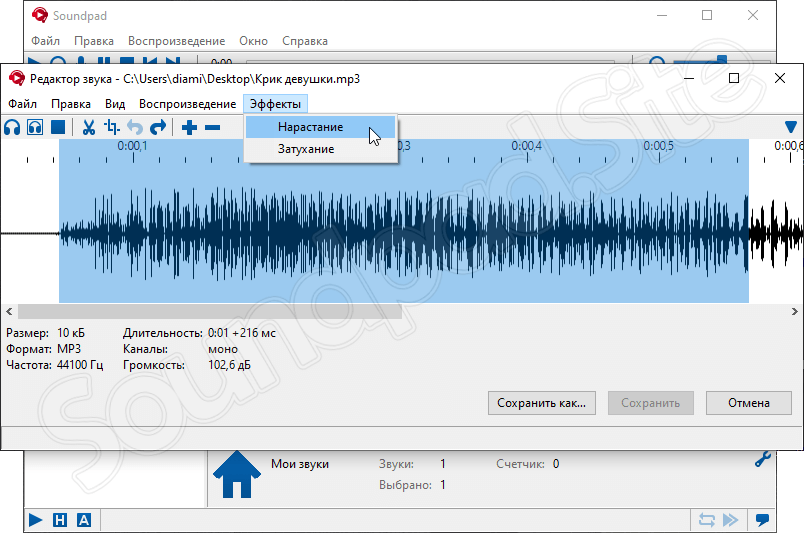The width and height of the screenshot is (804, 533).
Task: Toggle the A button in bottom bar
Action: pyautogui.click(x=84, y=519)
